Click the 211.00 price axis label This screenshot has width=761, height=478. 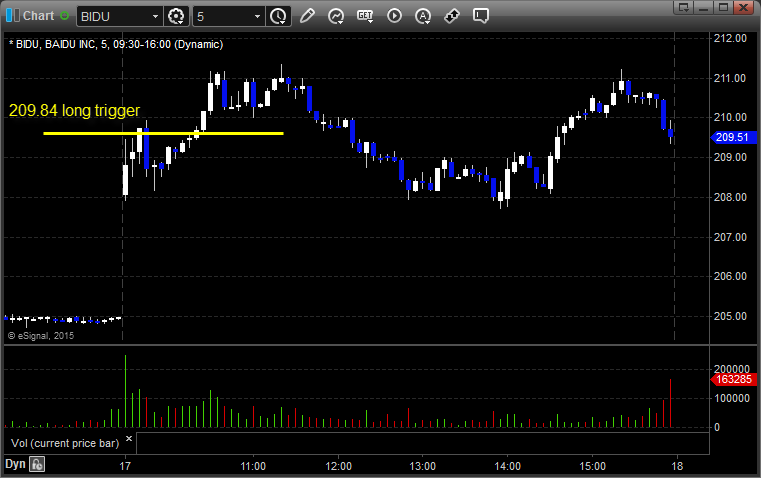pos(730,78)
